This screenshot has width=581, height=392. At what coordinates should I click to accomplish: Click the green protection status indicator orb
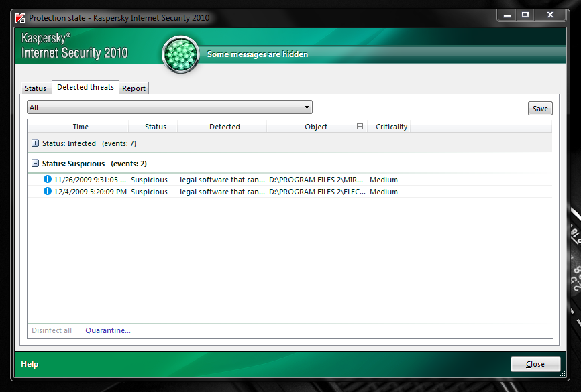[180, 54]
